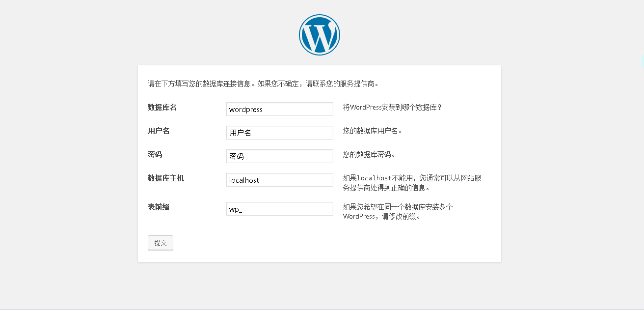This screenshot has width=644, height=310.
Task: Click the intro text 请在下方填写您的数据库连接信息
Action: tap(263, 84)
